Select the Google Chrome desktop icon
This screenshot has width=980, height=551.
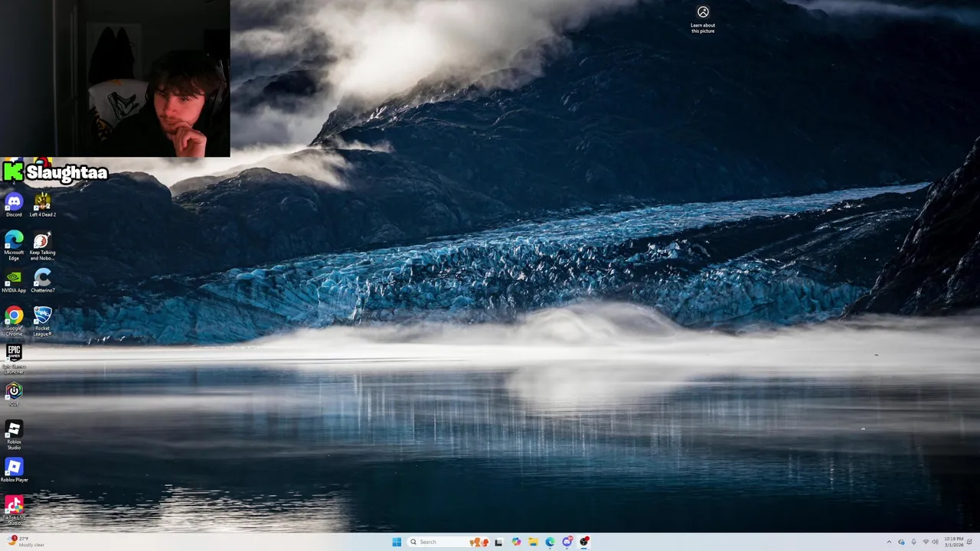tap(14, 321)
